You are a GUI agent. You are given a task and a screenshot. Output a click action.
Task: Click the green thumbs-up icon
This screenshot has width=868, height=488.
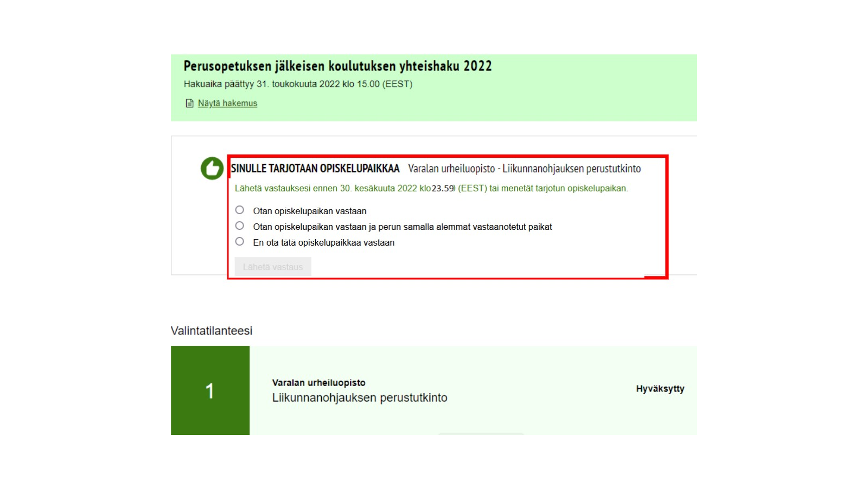coord(212,169)
